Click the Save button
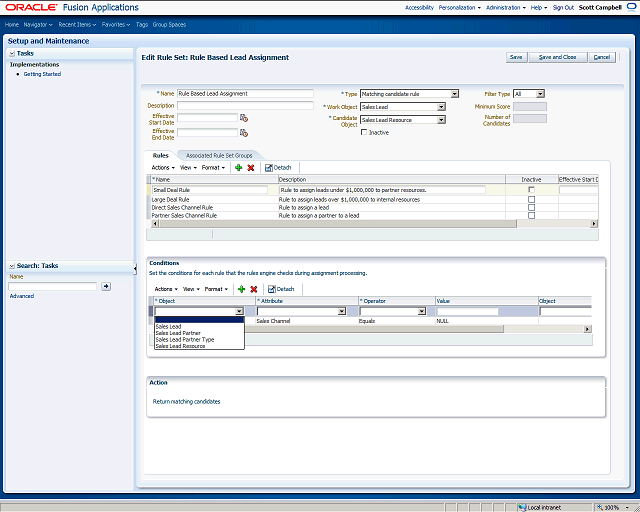640x512 pixels. [x=516, y=57]
